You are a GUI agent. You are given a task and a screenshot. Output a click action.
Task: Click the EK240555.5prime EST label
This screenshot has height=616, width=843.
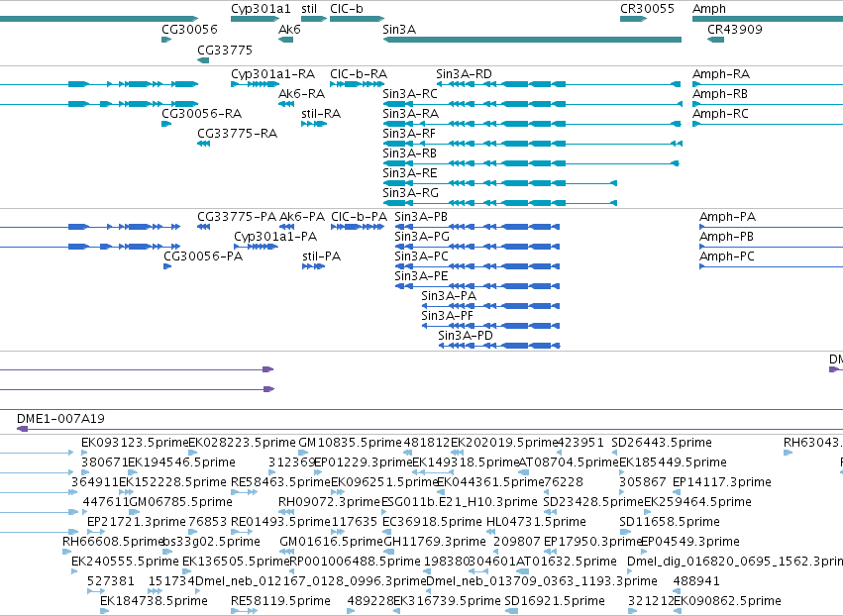coord(125,562)
